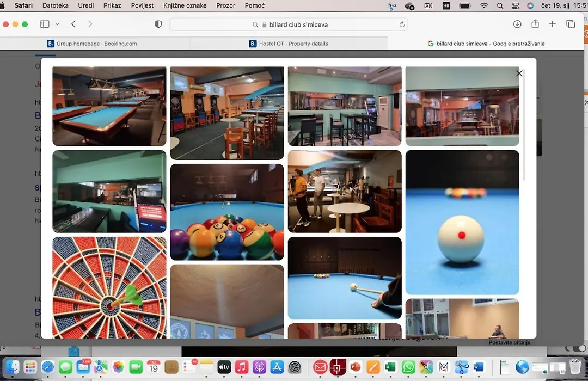
Task: Open Calendar showing 19 in the Dock
Action: click(x=154, y=367)
